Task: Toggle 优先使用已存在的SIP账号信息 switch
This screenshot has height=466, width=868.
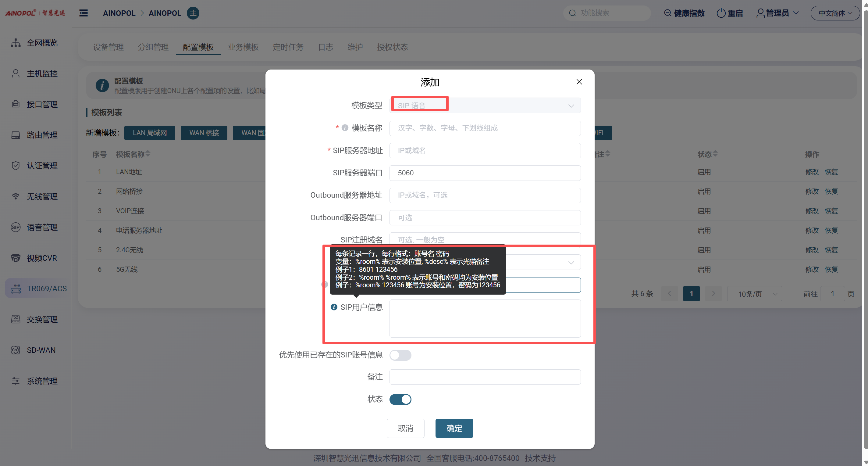Action: (400, 355)
